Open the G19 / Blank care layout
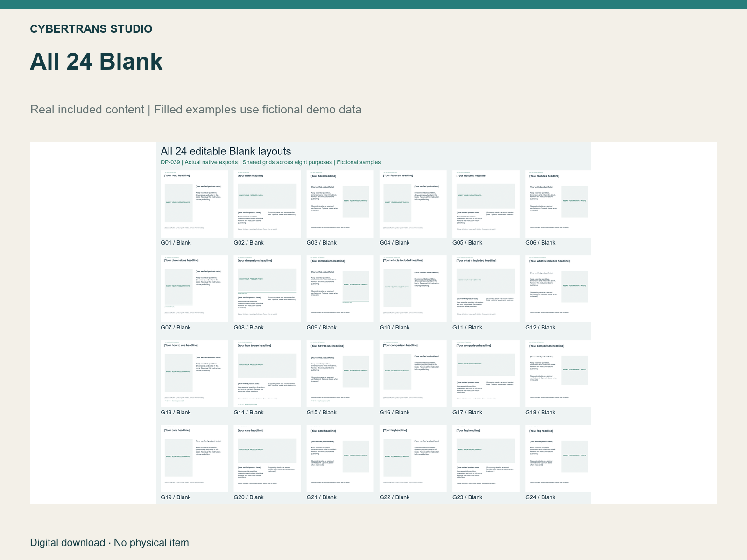The width and height of the screenshot is (747, 560). click(x=194, y=459)
